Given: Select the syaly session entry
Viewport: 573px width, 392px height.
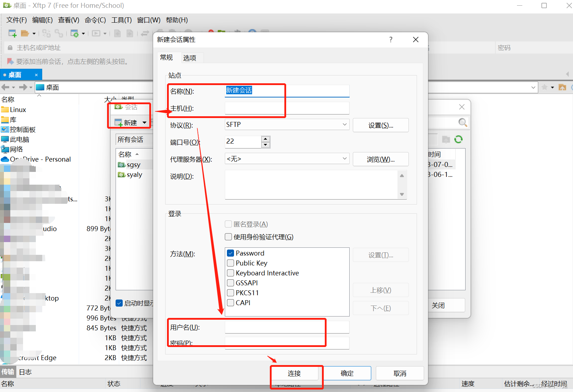Looking at the screenshot, I should tap(134, 174).
